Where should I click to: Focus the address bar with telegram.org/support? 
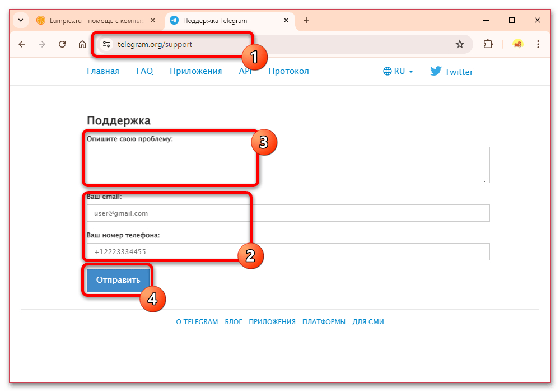(x=284, y=44)
